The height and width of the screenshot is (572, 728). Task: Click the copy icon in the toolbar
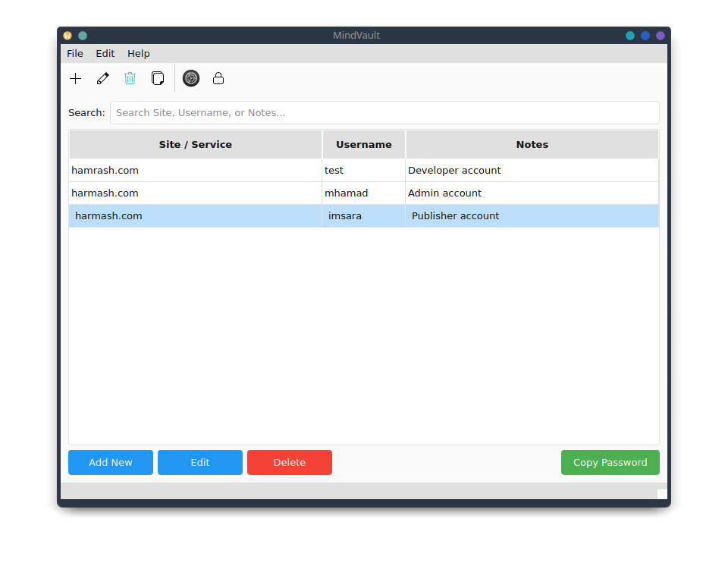click(158, 78)
